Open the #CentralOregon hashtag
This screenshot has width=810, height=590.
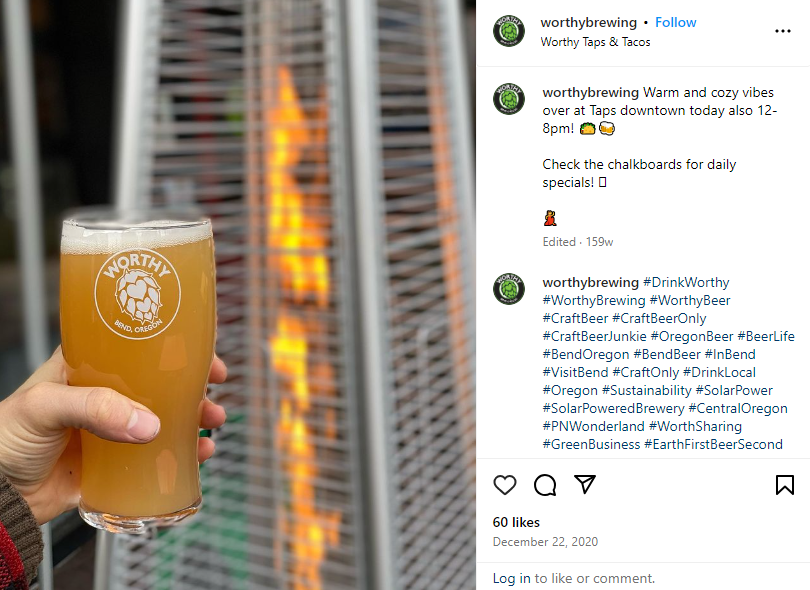coord(738,408)
